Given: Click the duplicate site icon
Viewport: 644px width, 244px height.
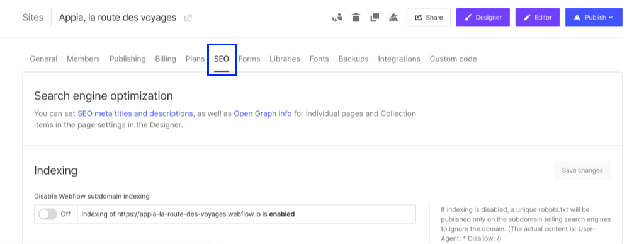Looking at the screenshot, I should [374, 17].
